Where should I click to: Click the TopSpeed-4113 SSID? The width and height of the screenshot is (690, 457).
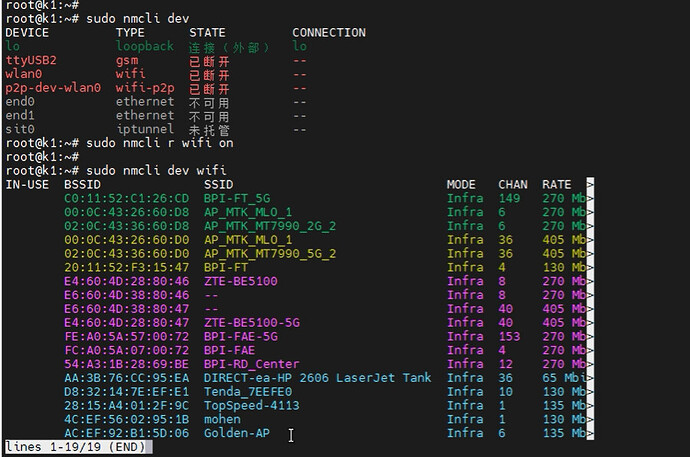point(251,406)
